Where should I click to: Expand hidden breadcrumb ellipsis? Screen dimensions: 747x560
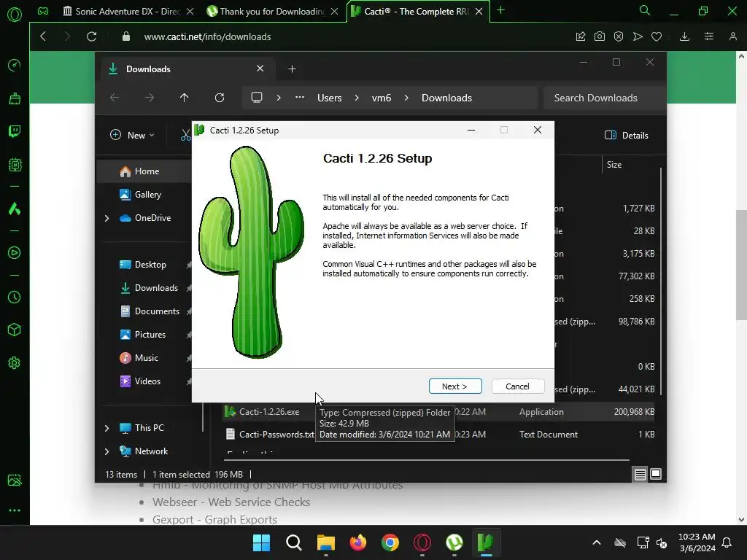tap(300, 97)
